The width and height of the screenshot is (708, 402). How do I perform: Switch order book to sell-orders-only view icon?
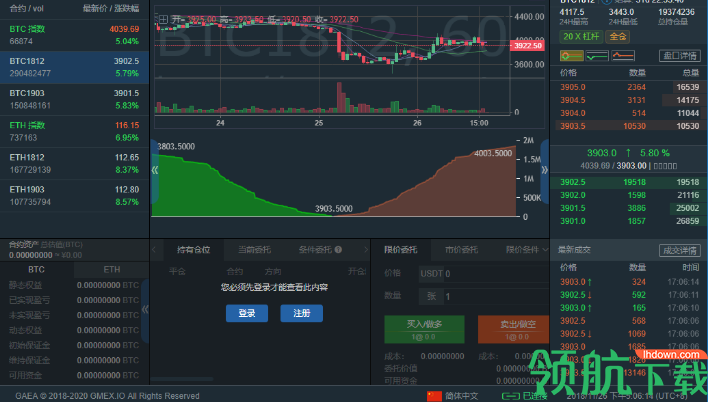click(623, 56)
